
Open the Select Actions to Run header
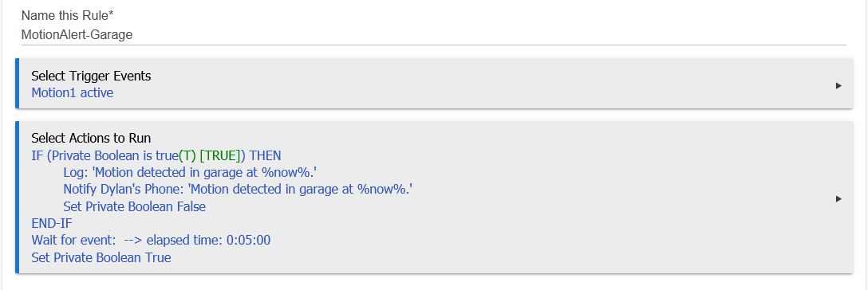[91, 138]
